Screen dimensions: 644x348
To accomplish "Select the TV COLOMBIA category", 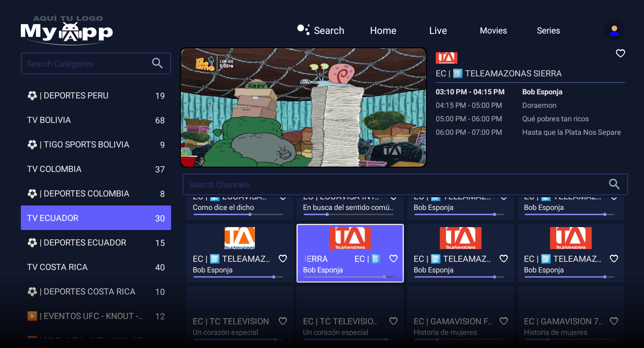I will 96,169.
